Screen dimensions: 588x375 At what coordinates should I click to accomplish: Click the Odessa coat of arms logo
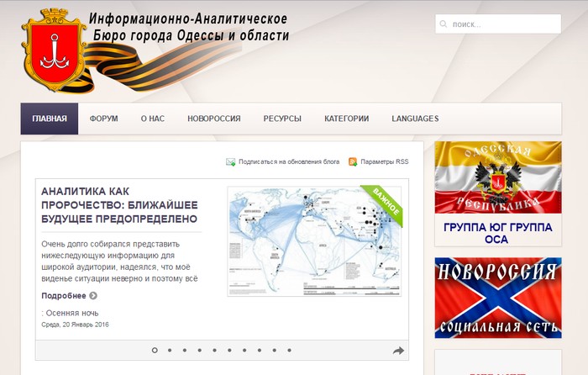(x=55, y=50)
